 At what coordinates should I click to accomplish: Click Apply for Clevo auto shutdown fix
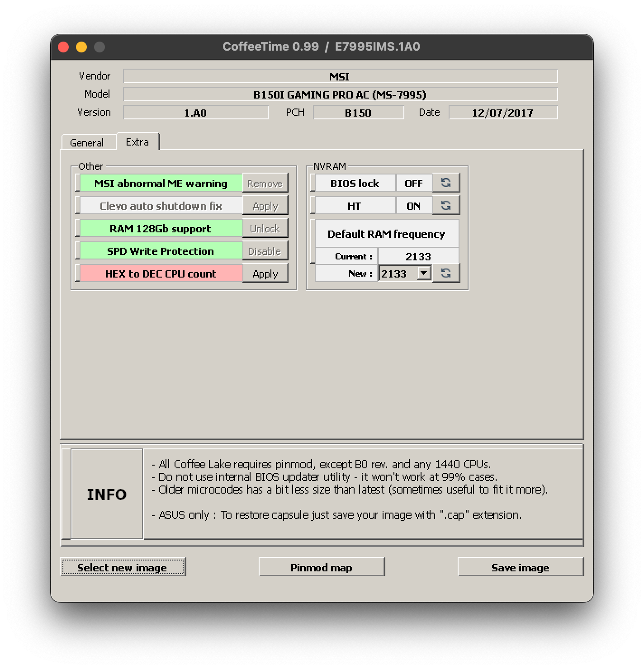point(265,206)
